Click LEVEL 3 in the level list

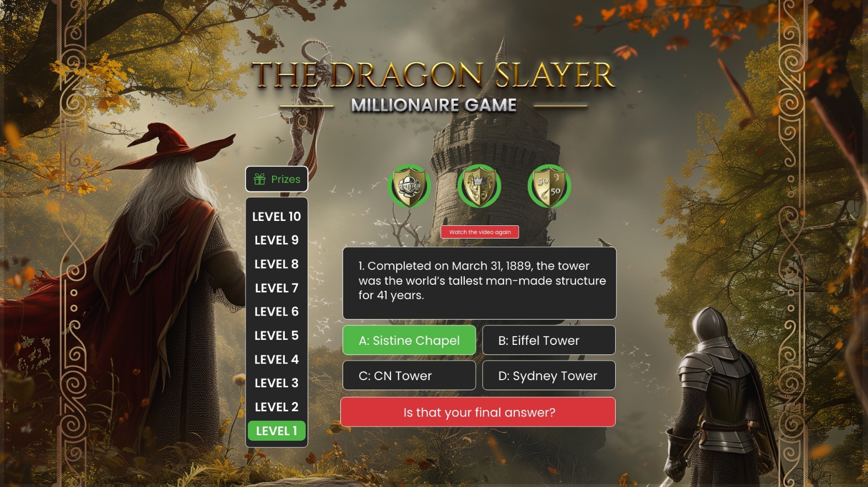coord(276,383)
